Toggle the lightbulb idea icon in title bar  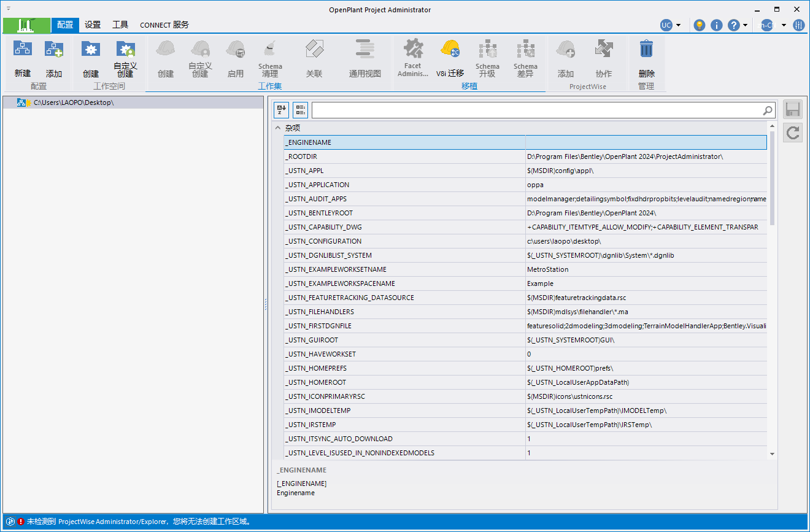click(700, 25)
